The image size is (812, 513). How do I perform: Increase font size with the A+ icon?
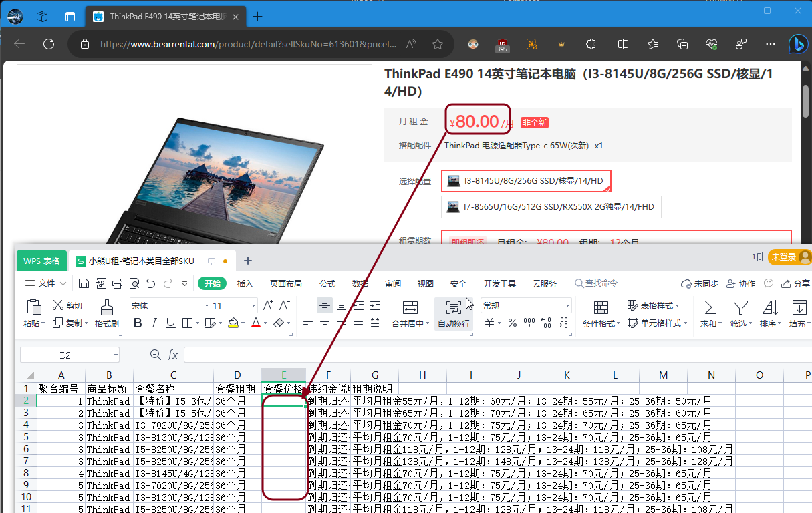(268, 305)
